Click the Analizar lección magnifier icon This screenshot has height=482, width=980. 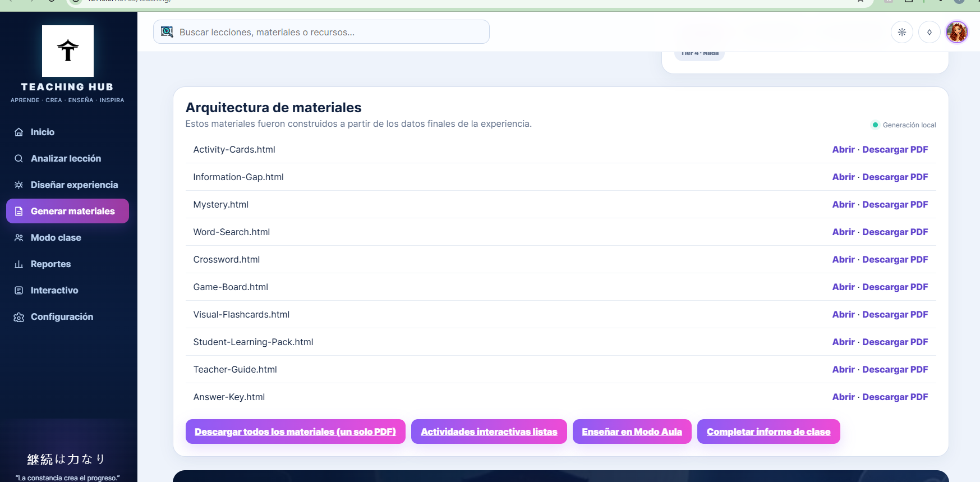tap(19, 158)
